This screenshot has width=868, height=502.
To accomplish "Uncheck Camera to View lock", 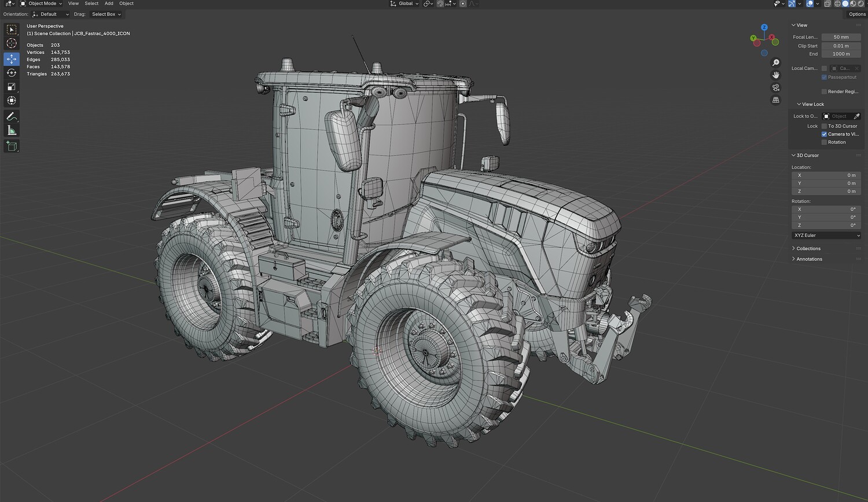I will click(824, 134).
